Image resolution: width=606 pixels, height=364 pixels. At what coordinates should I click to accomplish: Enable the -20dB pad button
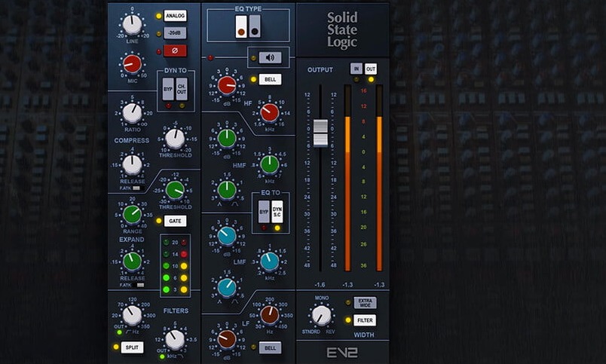tap(175, 33)
